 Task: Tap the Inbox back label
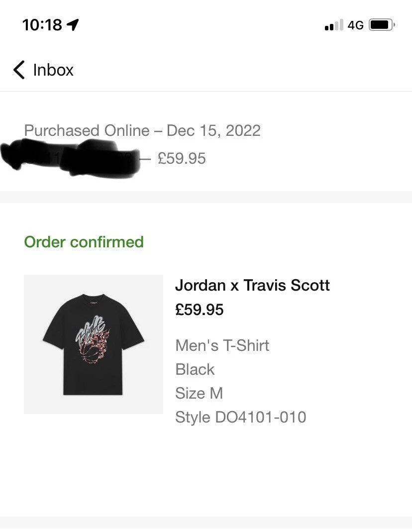(53, 70)
